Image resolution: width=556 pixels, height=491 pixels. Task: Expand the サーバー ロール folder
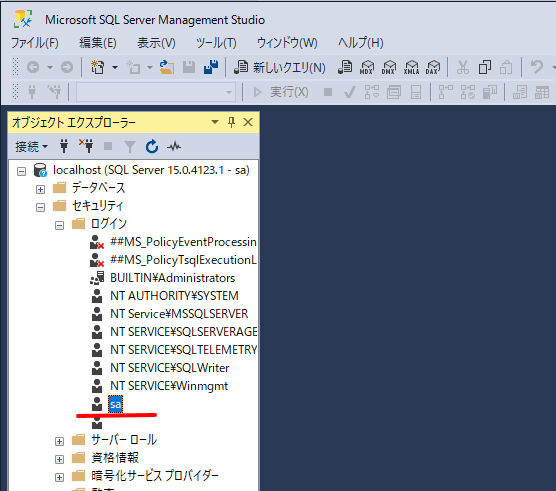[x=60, y=441]
